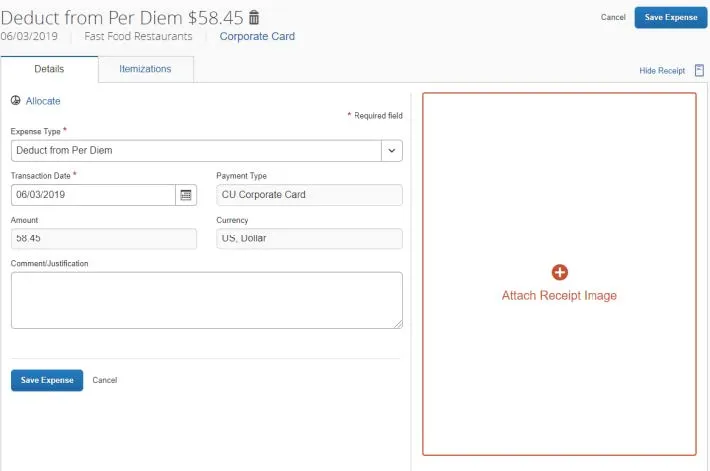Click the trash delete icon beside $58.45
Screen dimensions: 710x471
pos(254,17)
